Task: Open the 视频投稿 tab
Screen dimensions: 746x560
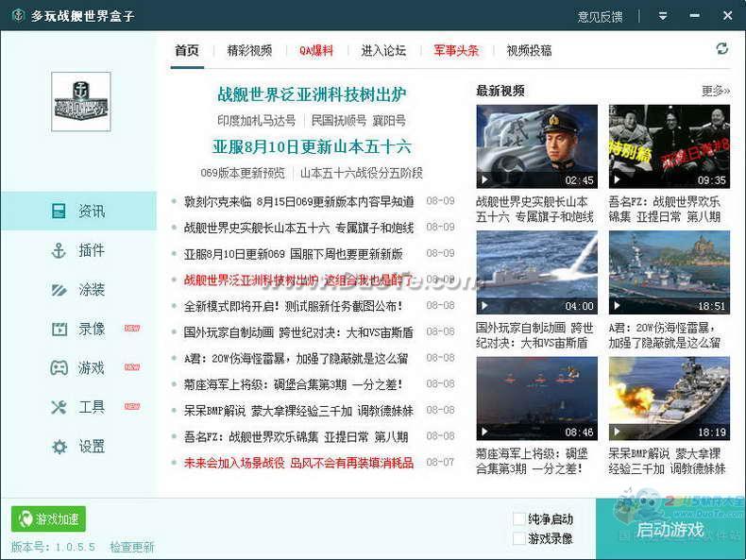Action: (529, 50)
